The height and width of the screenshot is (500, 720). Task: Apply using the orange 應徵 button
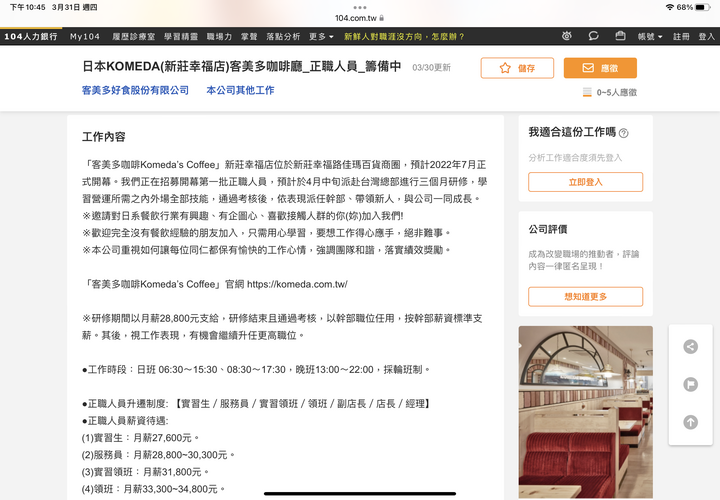tap(600, 68)
